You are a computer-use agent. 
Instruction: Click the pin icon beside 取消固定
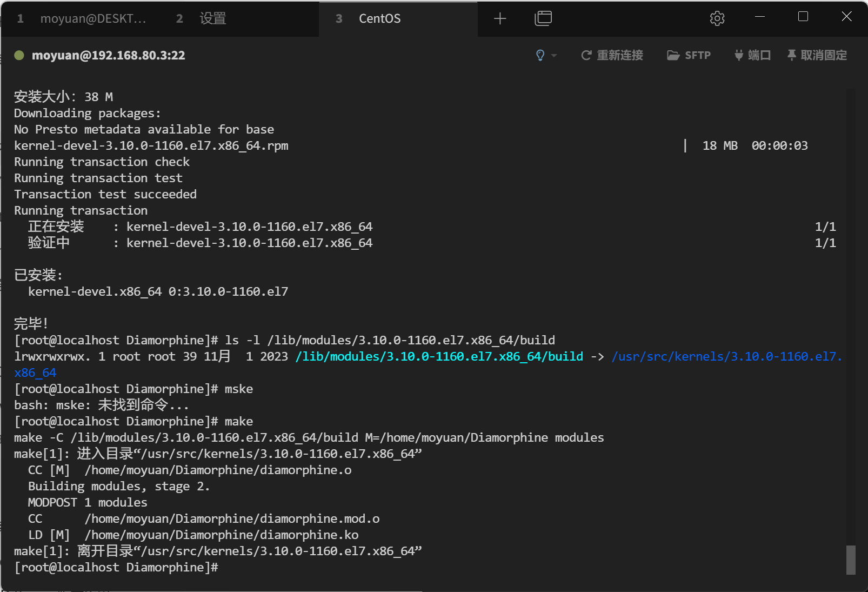click(792, 55)
